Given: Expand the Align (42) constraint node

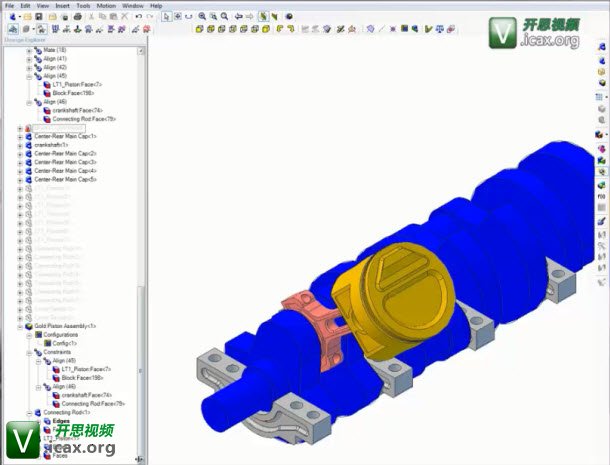Looking at the screenshot, I should tap(29, 68).
